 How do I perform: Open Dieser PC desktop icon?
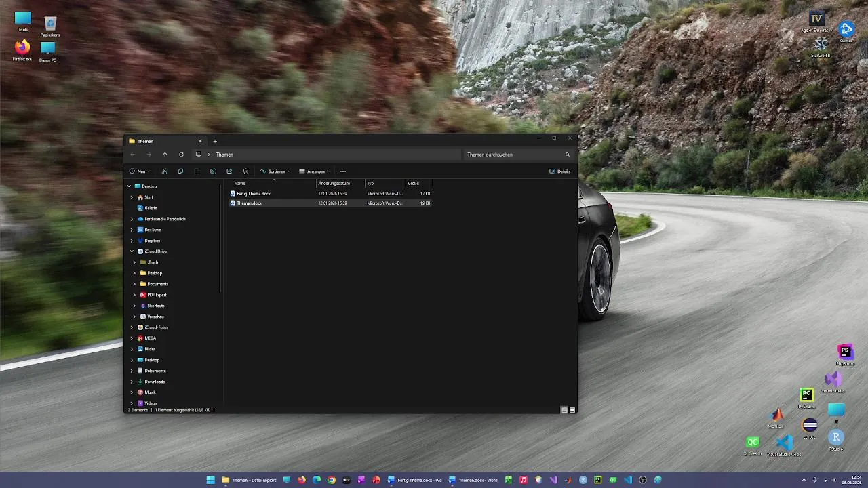[47, 52]
